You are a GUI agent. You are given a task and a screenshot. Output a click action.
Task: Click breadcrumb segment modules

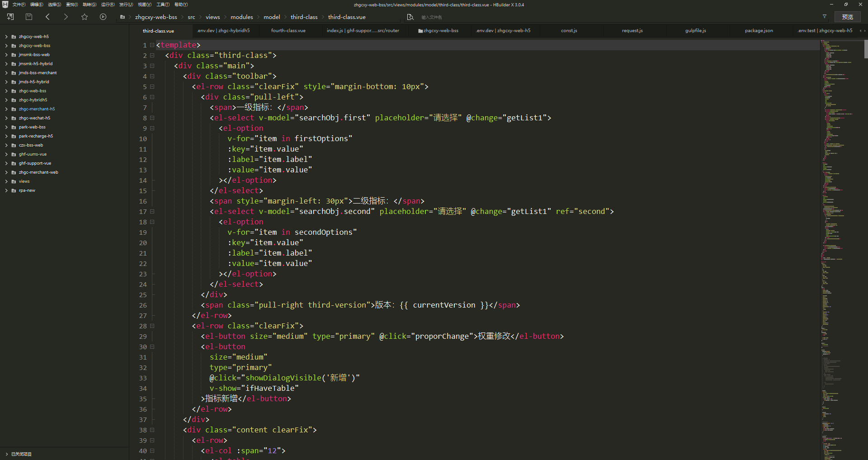pos(242,17)
